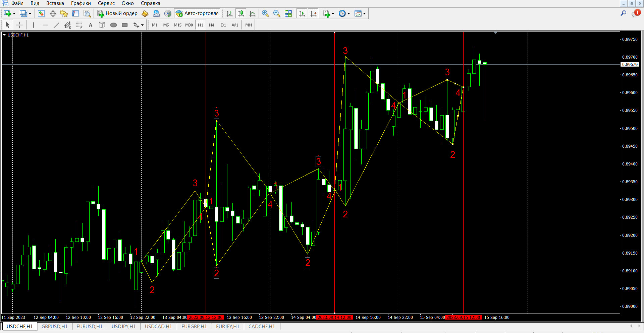Expand the new chart dropdown arrow
The image size is (644, 333).
pos(14,14)
